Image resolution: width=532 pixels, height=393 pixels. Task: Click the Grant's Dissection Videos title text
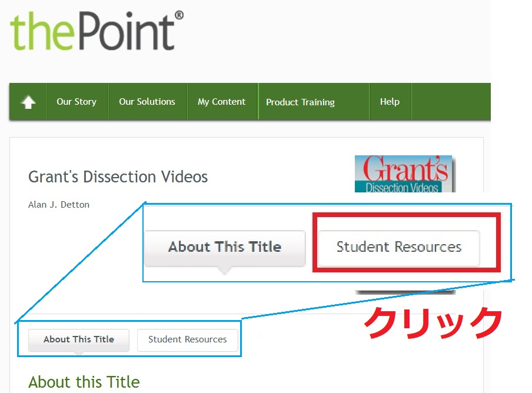(x=118, y=176)
